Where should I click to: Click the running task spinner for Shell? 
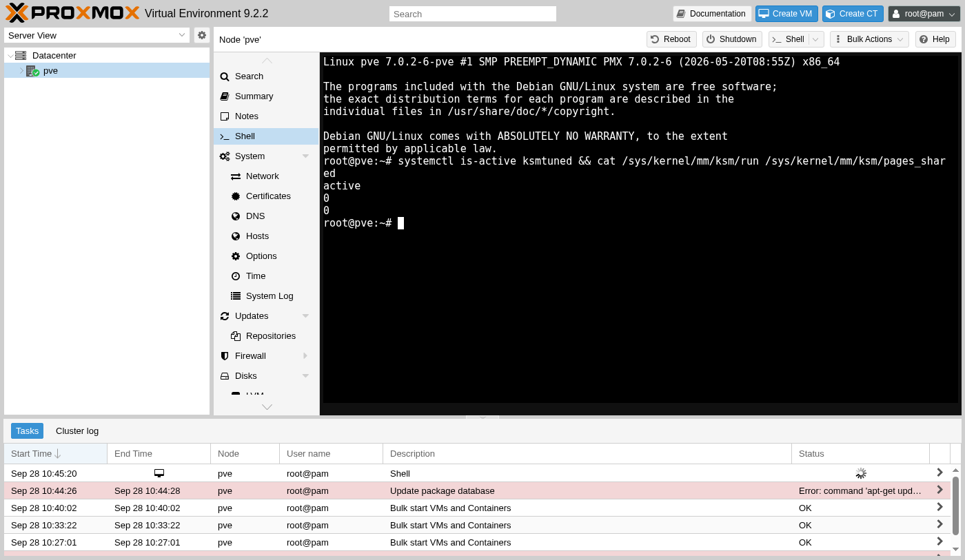click(861, 473)
